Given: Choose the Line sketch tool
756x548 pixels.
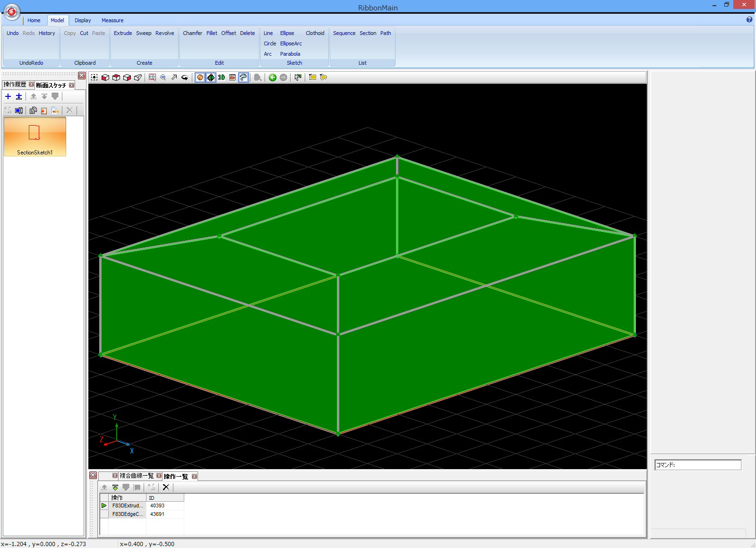Looking at the screenshot, I should (268, 33).
